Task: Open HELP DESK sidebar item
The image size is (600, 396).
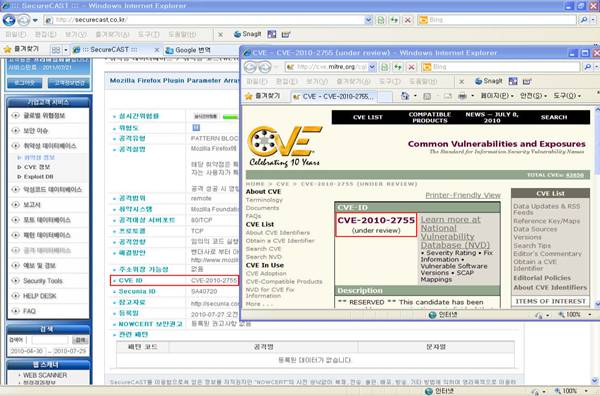Action: tap(39, 296)
